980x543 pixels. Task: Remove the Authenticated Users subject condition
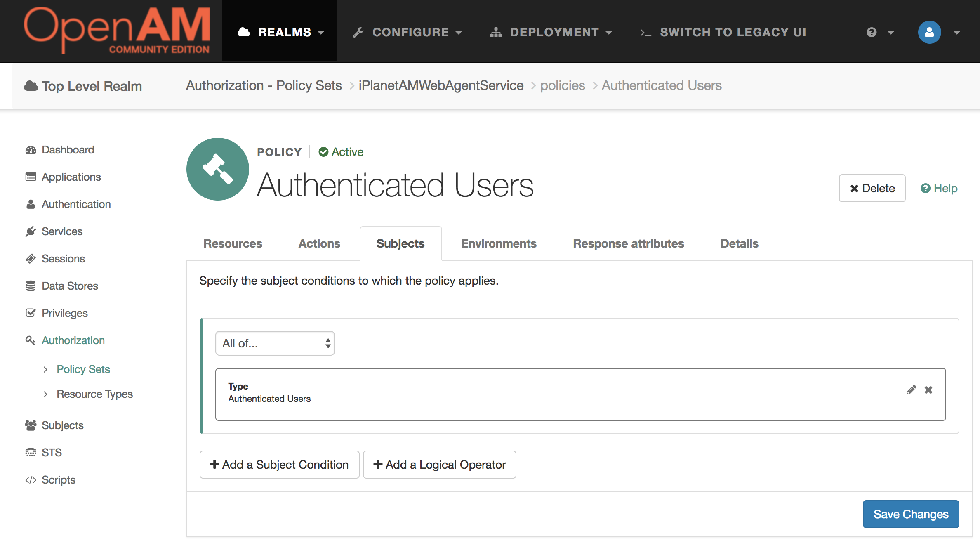[928, 389]
